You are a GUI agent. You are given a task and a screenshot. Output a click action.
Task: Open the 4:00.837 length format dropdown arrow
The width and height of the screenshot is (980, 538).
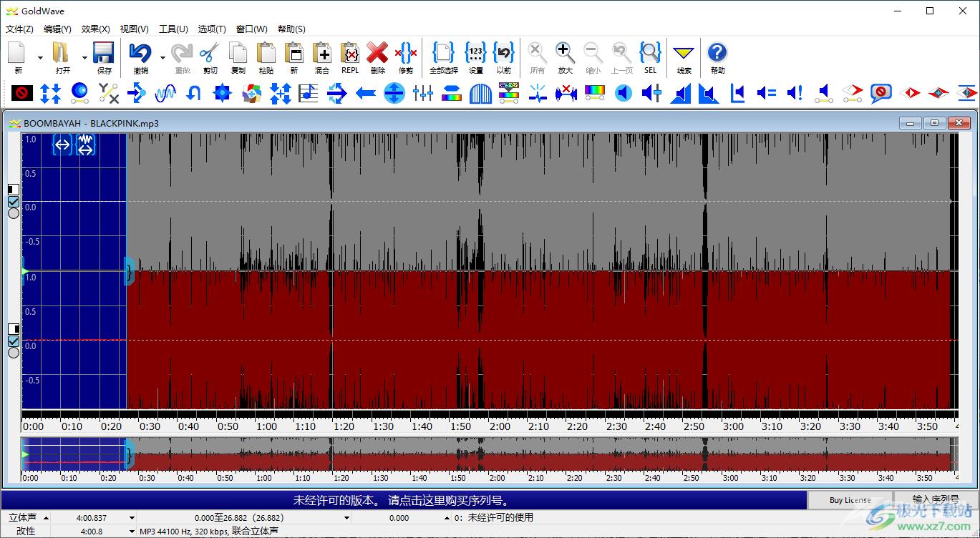[132, 517]
